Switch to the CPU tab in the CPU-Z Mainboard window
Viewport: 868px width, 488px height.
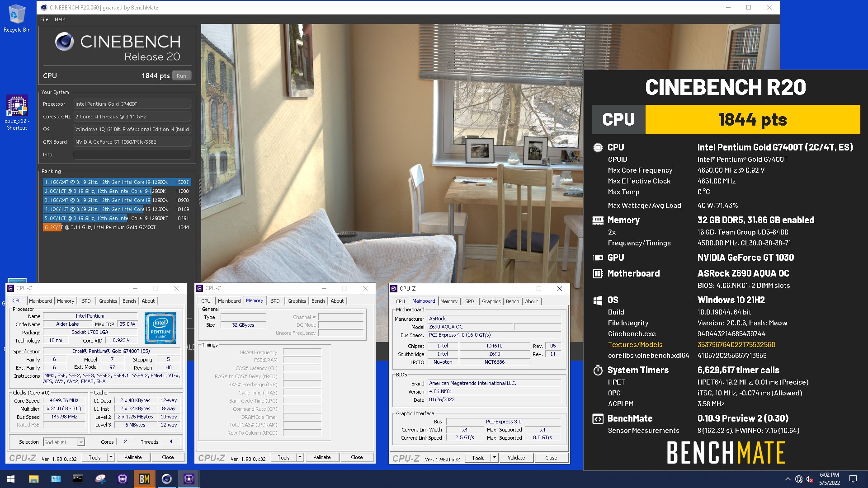(401, 301)
